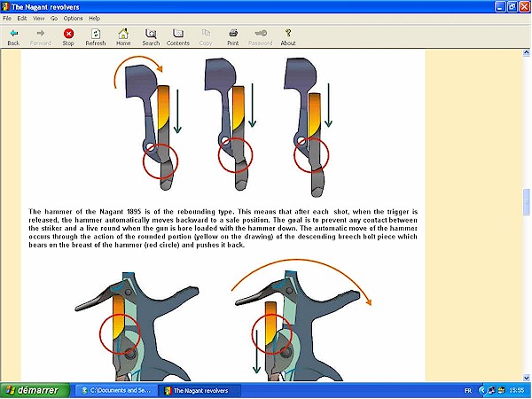Click the vertical scrollbar thumb

526,201
